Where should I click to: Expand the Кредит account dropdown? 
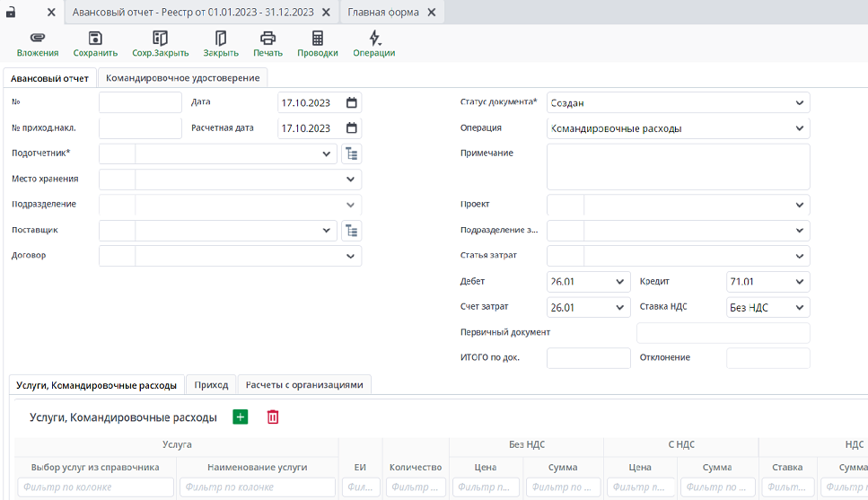799,282
